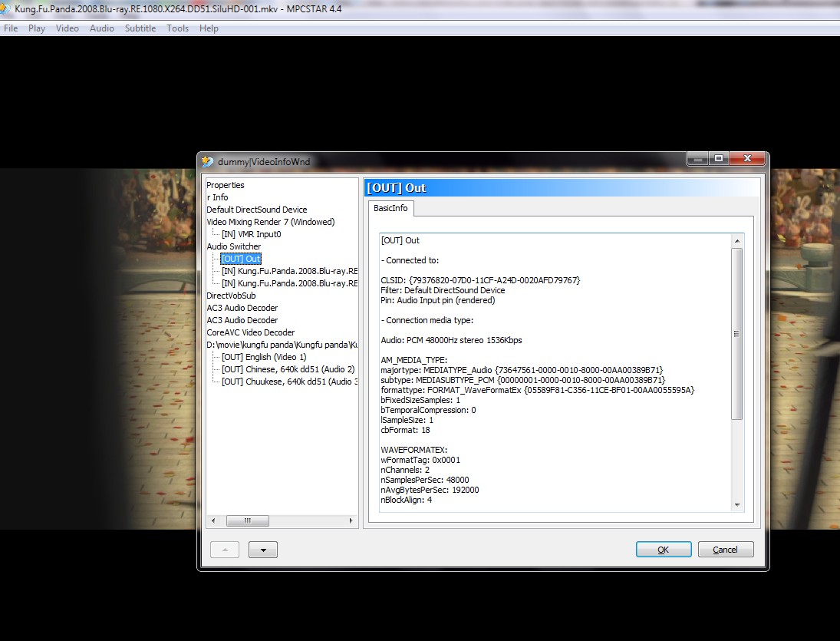
Task: Click the '[OUT] Out' blue header bar
Action: coord(562,188)
